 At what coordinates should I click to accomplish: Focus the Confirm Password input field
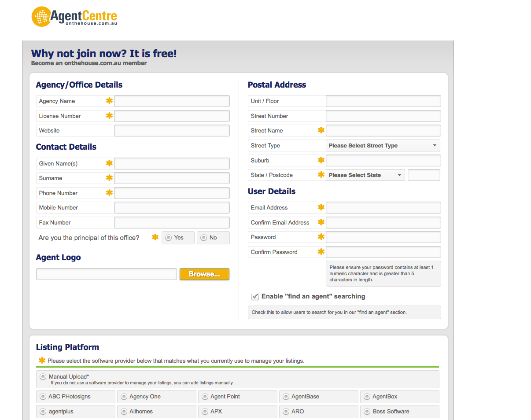point(383,252)
